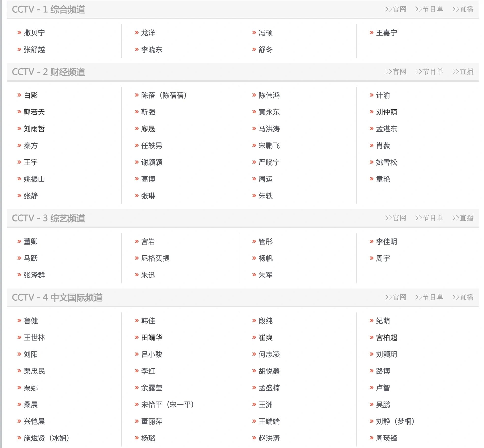Open 靳强's profile link

click(x=148, y=112)
